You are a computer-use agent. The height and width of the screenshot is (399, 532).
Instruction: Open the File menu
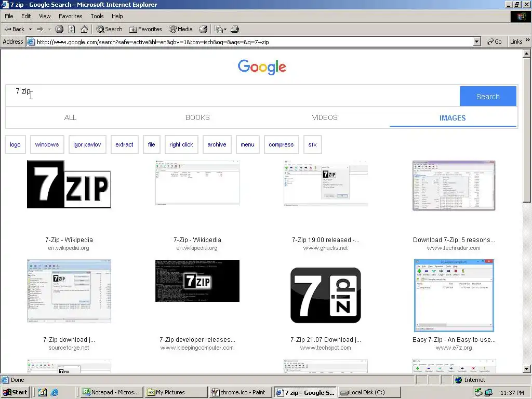click(x=9, y=16)
